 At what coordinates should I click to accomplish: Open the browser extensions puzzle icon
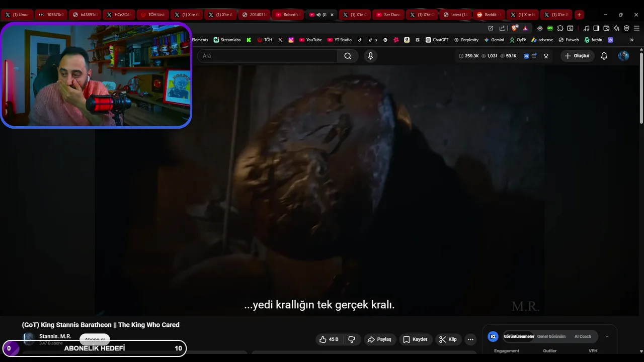point(560,28)
